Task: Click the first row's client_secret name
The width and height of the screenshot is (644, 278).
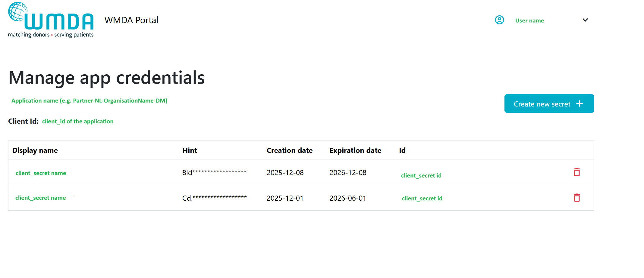Action: click(x=41, y=173)
